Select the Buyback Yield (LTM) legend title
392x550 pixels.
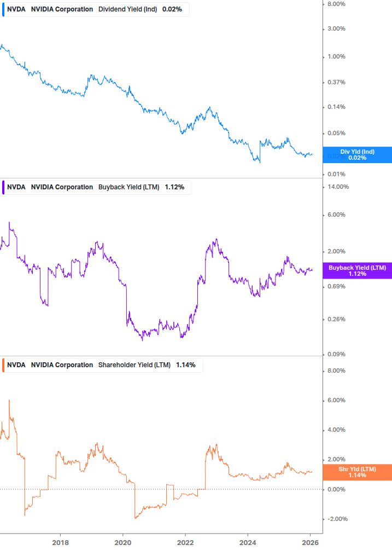click(x=128, y=187)
